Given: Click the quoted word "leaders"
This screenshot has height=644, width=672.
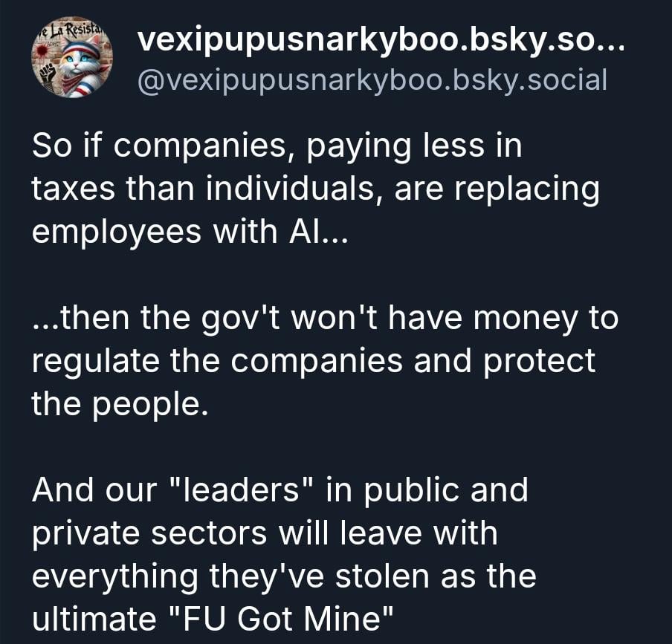Looking at the screenshot, I should coord(242,489).
